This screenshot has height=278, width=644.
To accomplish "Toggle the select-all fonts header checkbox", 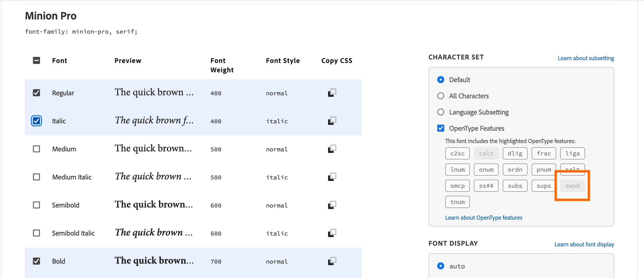I will coord(36,60).
